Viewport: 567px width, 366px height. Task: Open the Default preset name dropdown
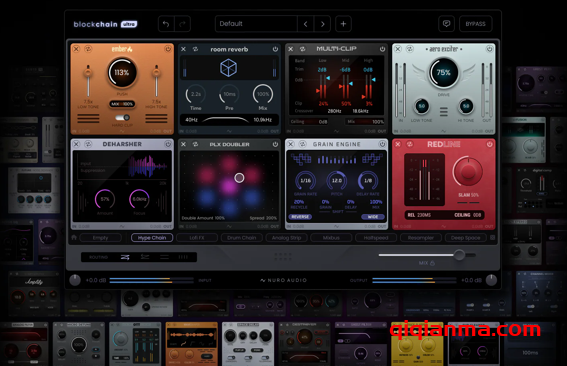256,24
